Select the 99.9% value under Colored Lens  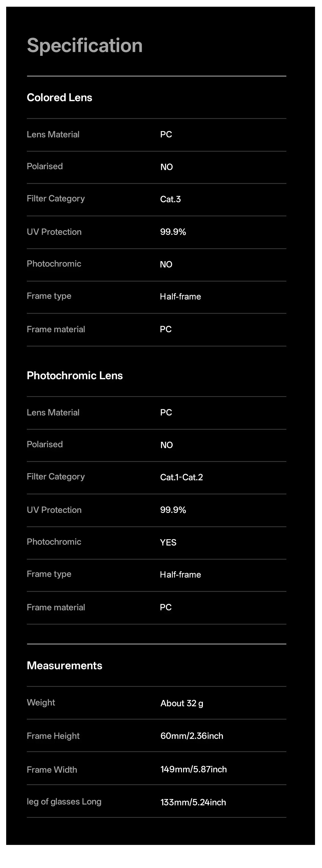tap(173, 232)
